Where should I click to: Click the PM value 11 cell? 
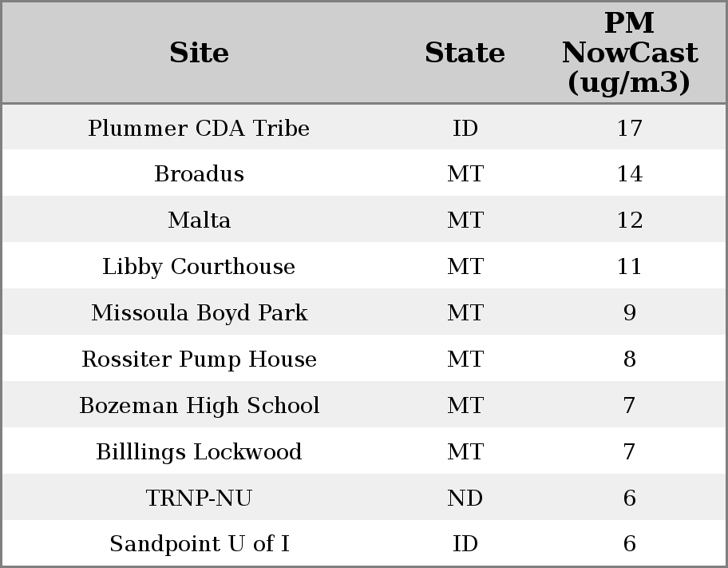click(x=629, y=267)
